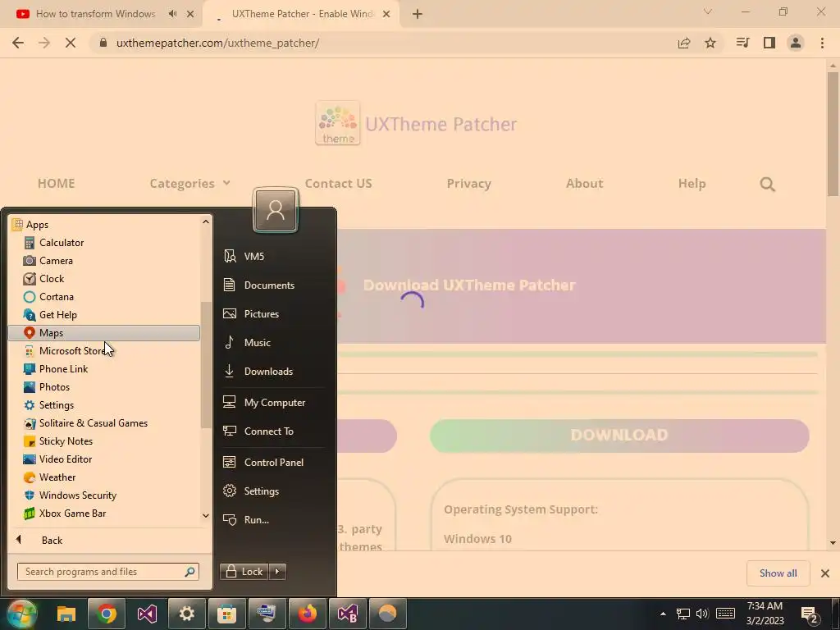Screen dimensions: 840x630
Task: Launch Video Editor
Action: click(x=104, y=459)
